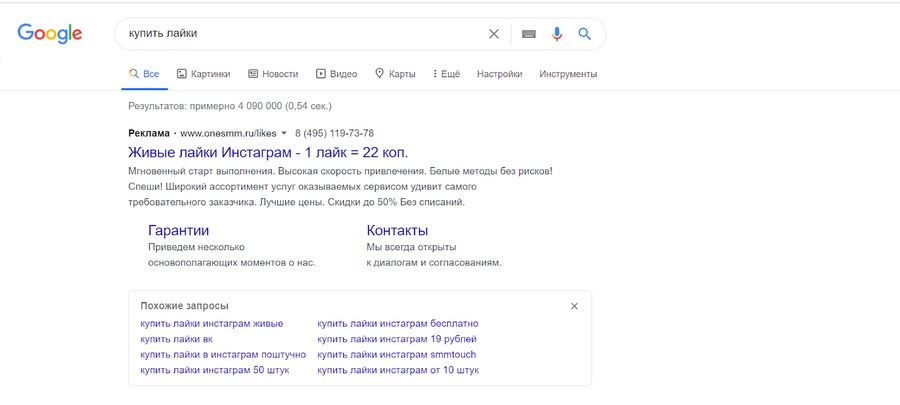The height and width of the screenshot is (405, 900).
Task: Switch to the Карты tab
Action: (x=395, y=74)
